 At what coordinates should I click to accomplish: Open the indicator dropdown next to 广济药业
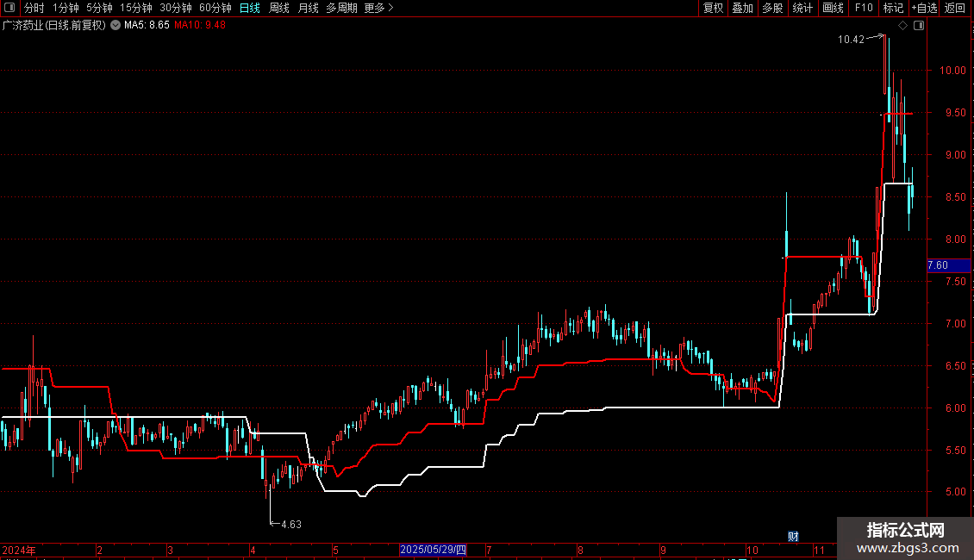pyautogui.click(x=116, y=26)
